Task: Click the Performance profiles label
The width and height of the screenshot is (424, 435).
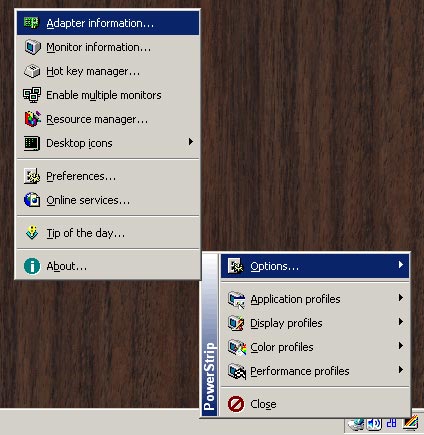Action: (x=300, y=371)
